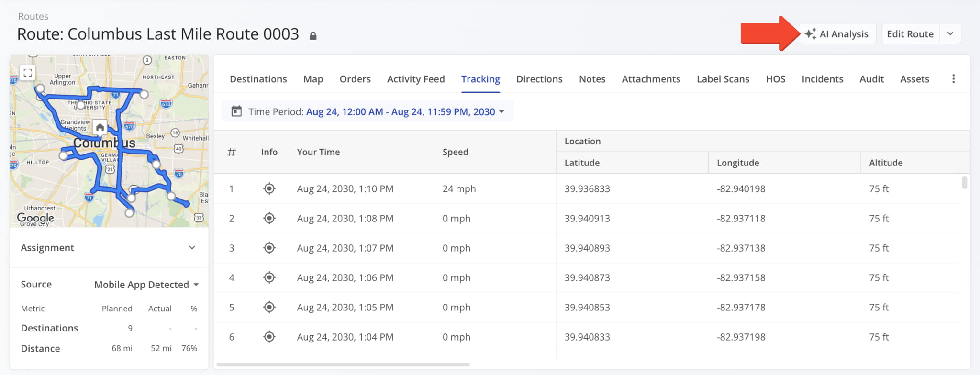Image resolution: width=980 pixels, height=375 pixels.
Task: Click the route map thumbnail on Columbus label
Action: [104, 143]
